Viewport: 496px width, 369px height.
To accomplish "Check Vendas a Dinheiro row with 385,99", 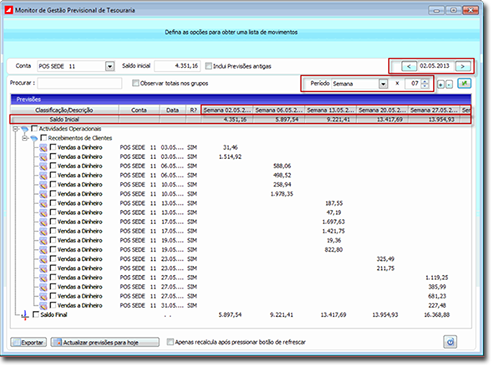I will pyautogui.click(x=53, y=286).
